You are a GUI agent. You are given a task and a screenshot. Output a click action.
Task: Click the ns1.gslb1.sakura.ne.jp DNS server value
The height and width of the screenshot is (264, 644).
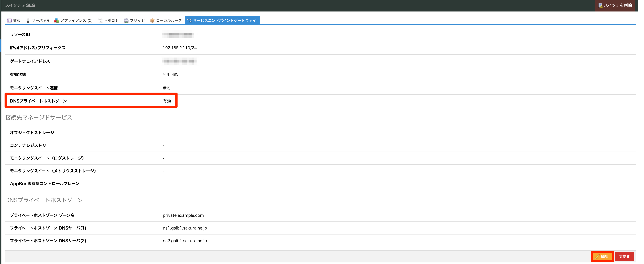coord(185,228)
